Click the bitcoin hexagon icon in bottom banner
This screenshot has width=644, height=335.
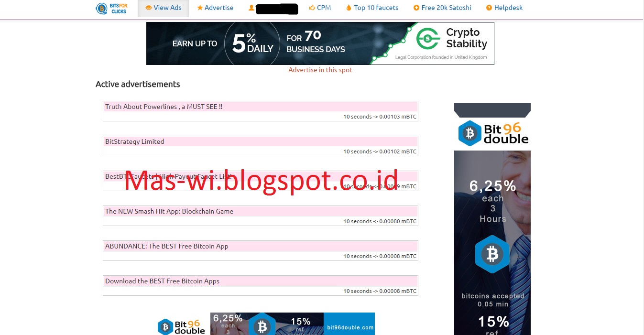click(262, 325)
